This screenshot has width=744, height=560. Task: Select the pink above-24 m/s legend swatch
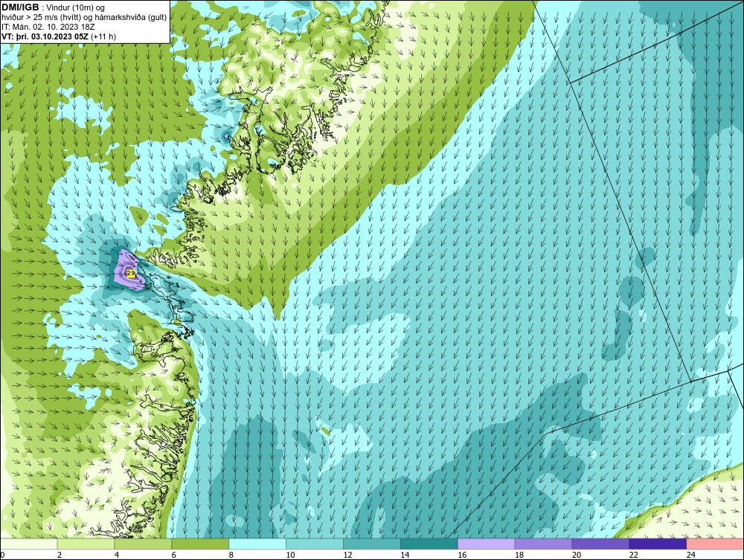tap(715, 544)
